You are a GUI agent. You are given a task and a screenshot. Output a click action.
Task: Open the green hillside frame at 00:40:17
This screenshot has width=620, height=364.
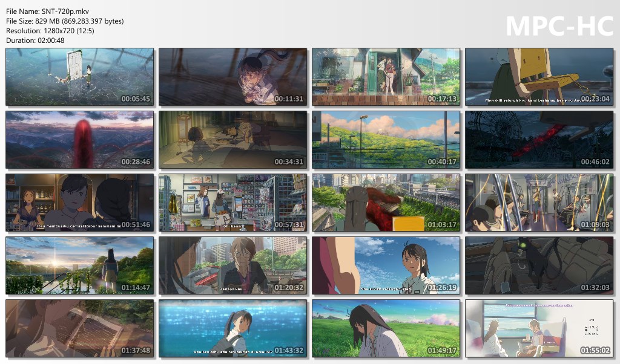[386, 140]
